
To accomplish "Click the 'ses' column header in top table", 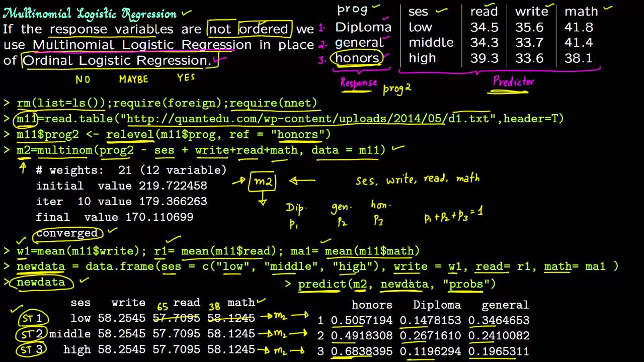I will [x=418, y=12].
